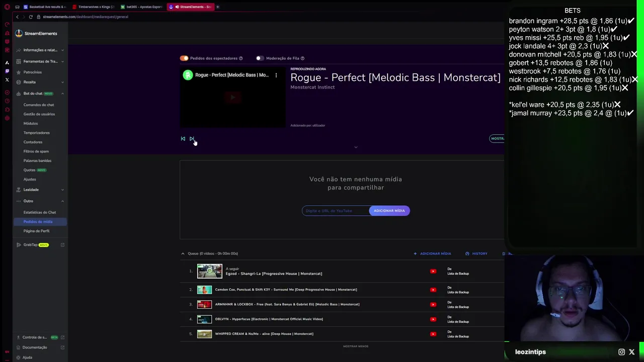Reload the browser page

[x=31, y=17]
